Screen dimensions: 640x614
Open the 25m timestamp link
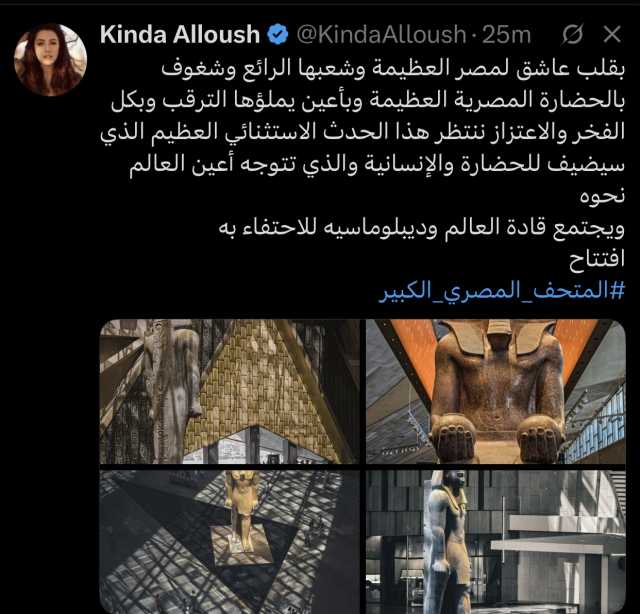pyautogui.click(x=506, y=34)
